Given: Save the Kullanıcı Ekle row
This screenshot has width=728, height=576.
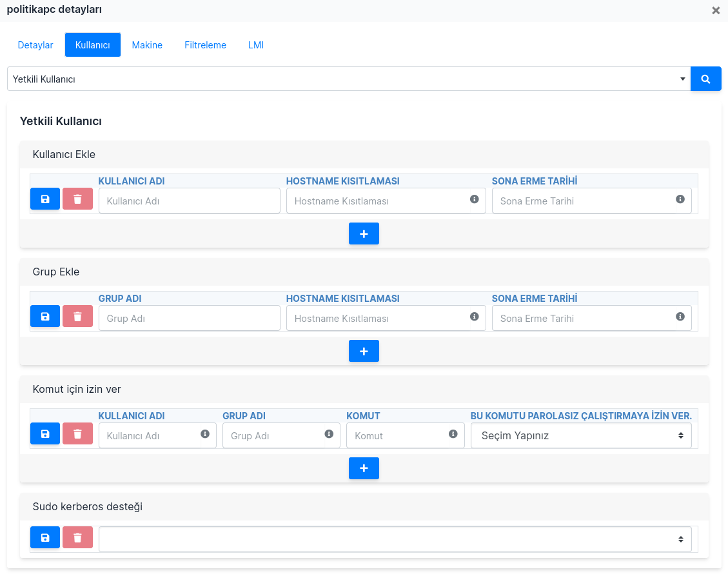Looking at the screenshot, I should click(x=45, y=199).
